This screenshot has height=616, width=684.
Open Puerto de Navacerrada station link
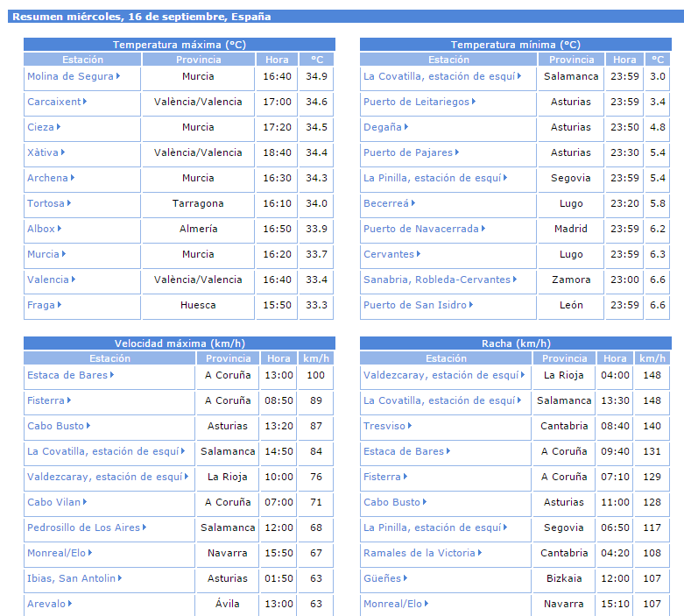pos(421,229)
